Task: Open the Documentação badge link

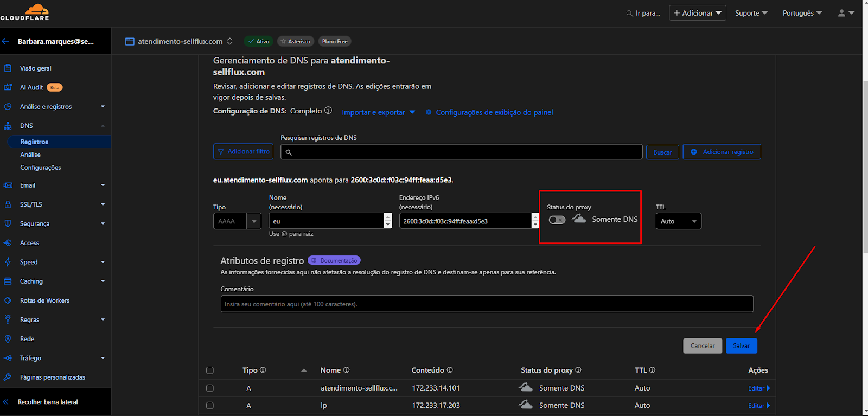Action: 334,260
